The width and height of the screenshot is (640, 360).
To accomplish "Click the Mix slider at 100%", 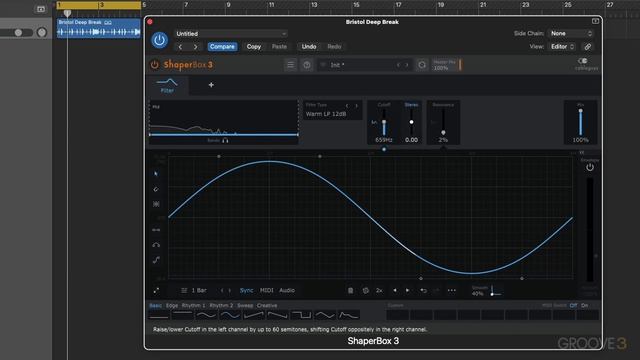I will pos(580,122).
